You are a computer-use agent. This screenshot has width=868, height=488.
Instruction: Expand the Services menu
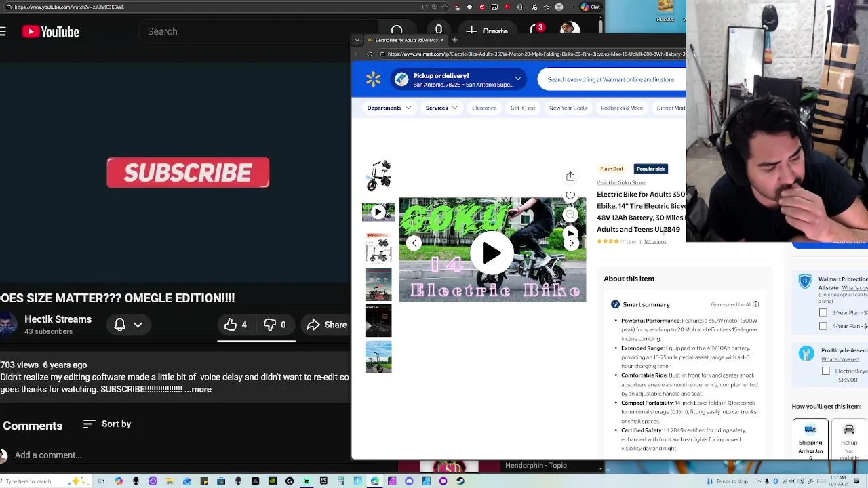tap(441, 108)
